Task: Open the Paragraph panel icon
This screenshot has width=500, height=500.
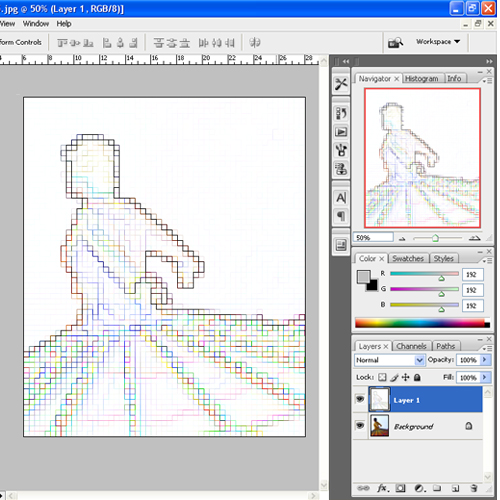Action: click(341, 217)
